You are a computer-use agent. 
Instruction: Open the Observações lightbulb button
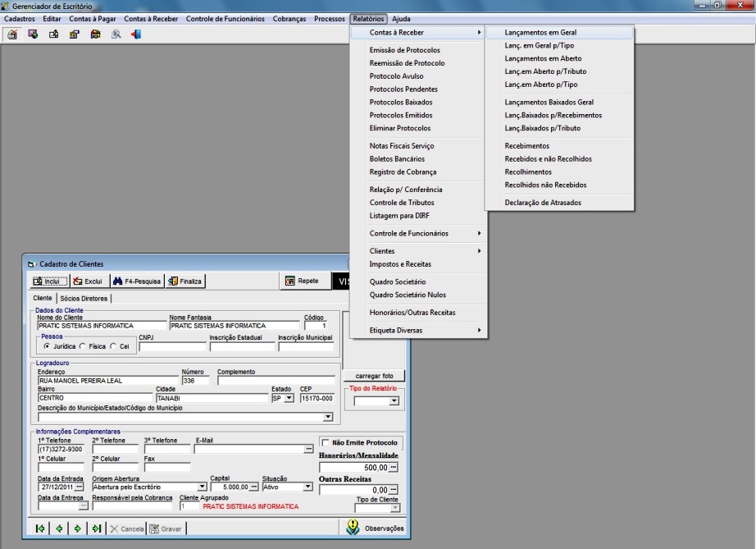coord(375,528)
